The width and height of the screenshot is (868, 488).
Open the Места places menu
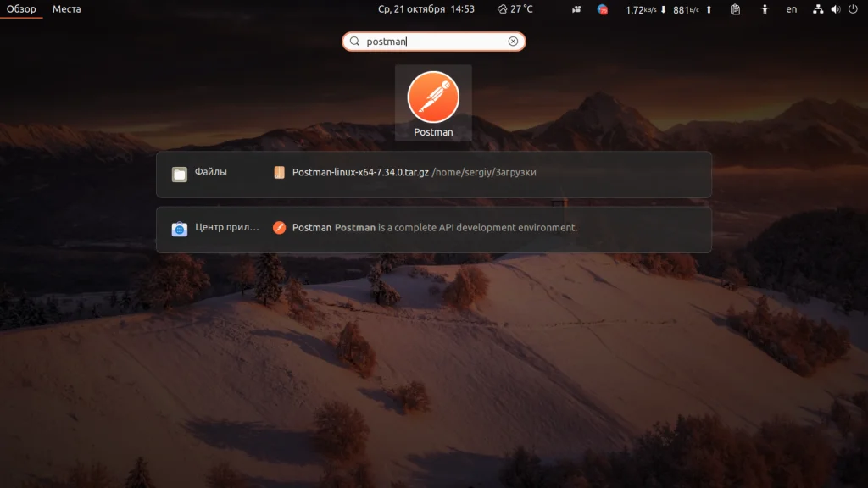pos(66,8)
